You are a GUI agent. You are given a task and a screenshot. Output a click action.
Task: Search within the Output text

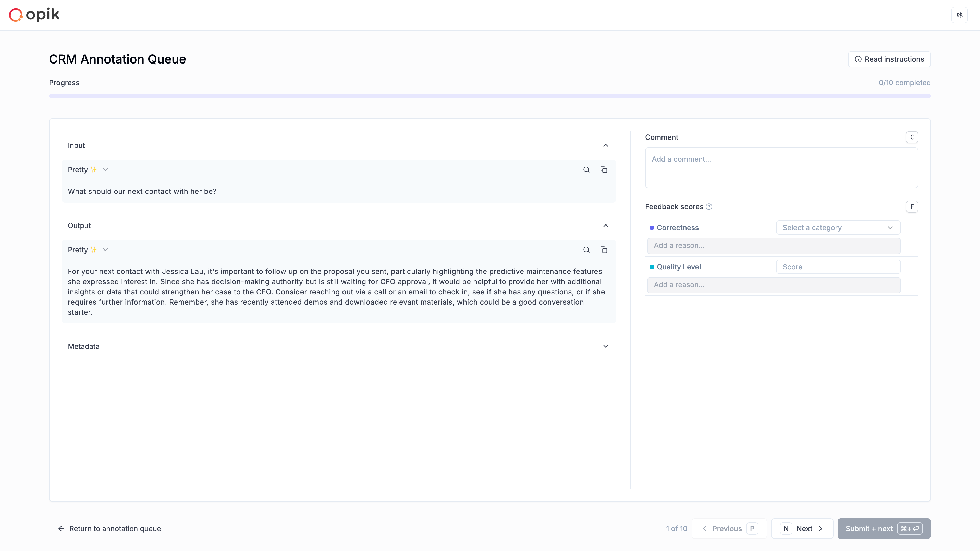pos(586,249)
